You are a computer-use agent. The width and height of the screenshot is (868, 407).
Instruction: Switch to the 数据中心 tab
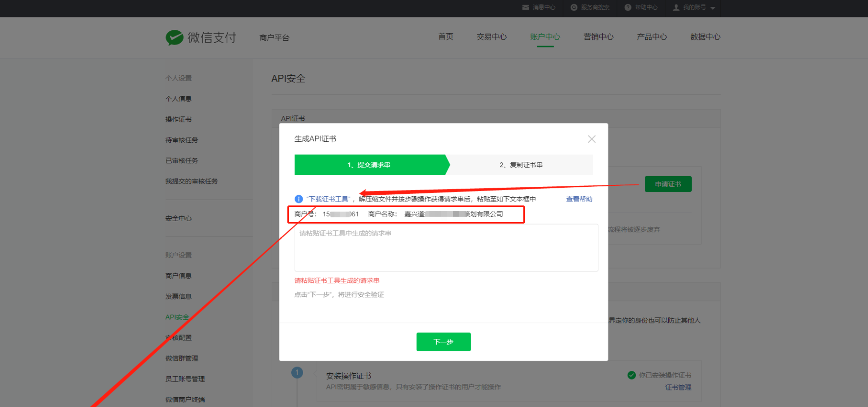coord(705,37)
